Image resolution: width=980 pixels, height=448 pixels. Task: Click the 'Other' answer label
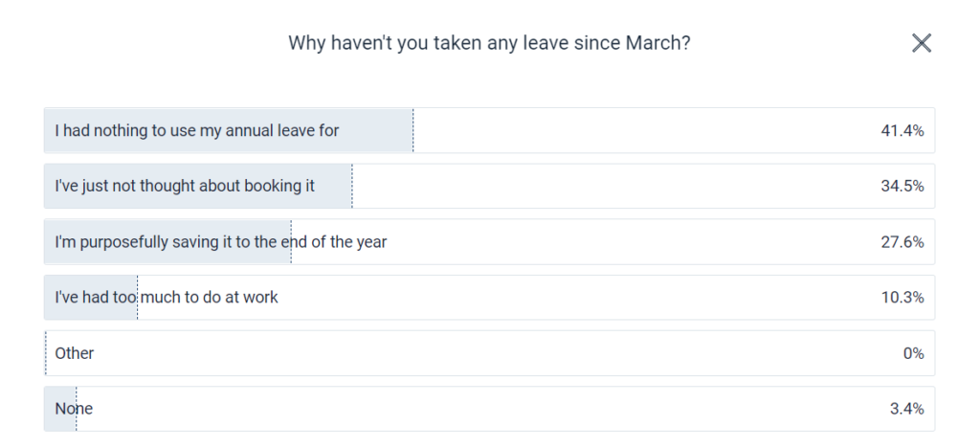pyautogui.click(x=75, y=353)
